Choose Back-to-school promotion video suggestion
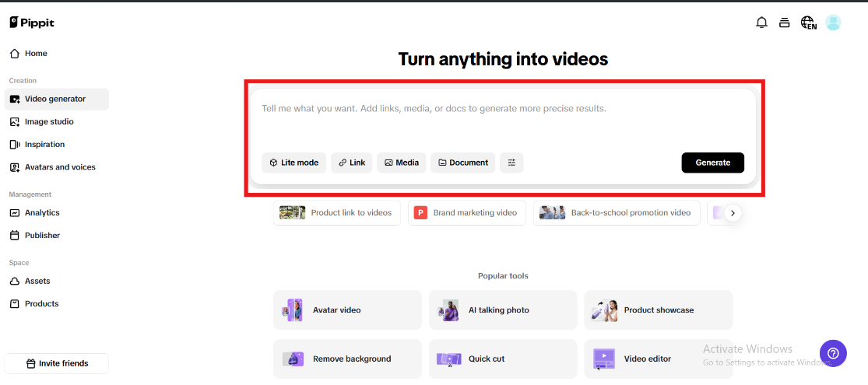 [617, 212]
